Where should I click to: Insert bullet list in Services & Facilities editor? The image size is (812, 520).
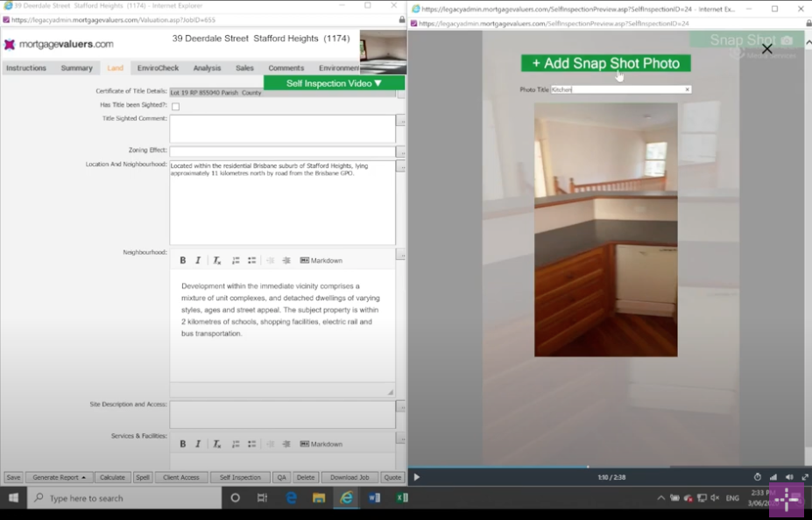[x=251, y=444]
